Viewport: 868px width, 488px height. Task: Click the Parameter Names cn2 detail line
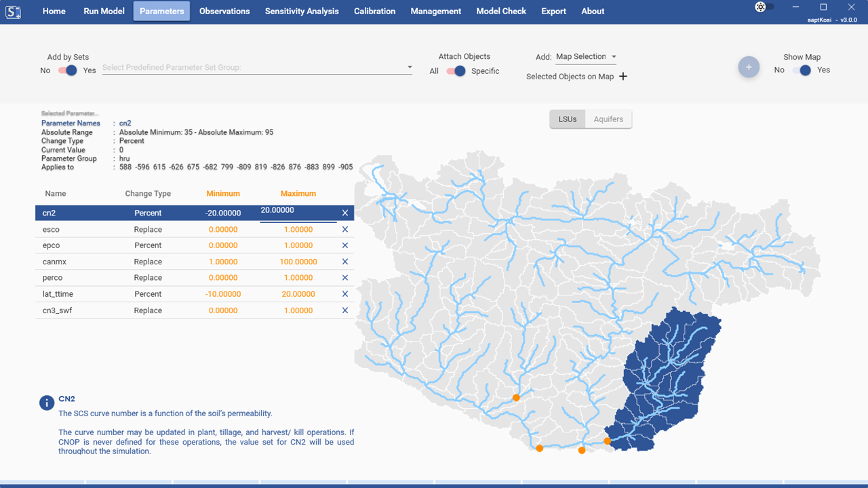coord(87,123)
